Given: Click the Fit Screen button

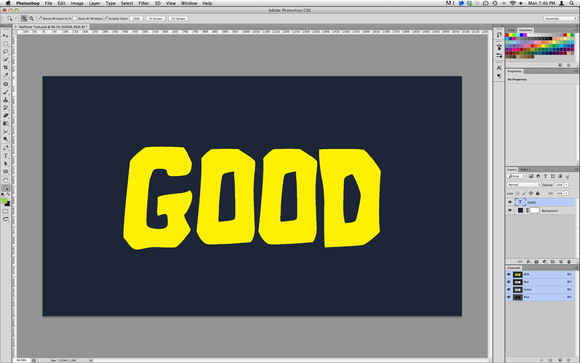Looking at the screenshot, I should click(155, 19).
